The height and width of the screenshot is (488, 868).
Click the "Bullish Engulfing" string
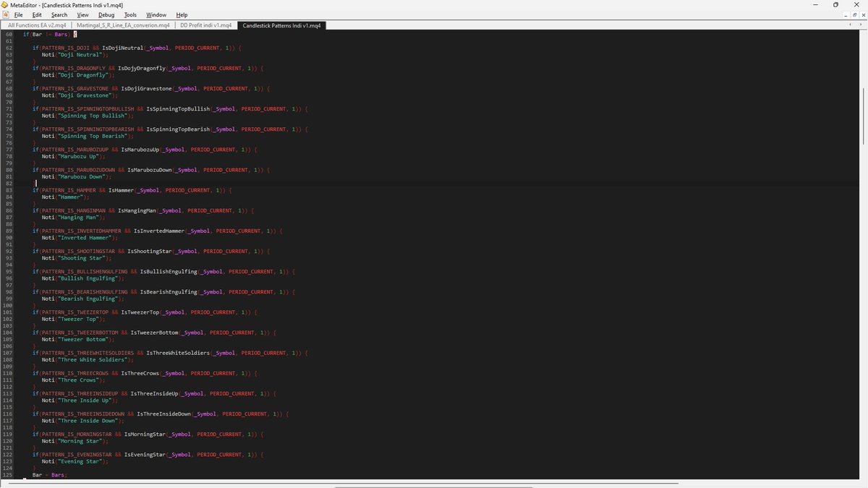[x=87, y=278]
